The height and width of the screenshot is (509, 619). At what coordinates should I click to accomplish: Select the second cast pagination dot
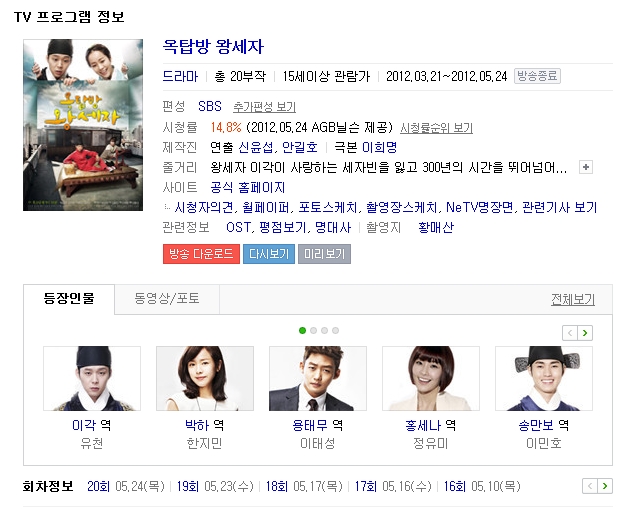click(x=313, y=331)
